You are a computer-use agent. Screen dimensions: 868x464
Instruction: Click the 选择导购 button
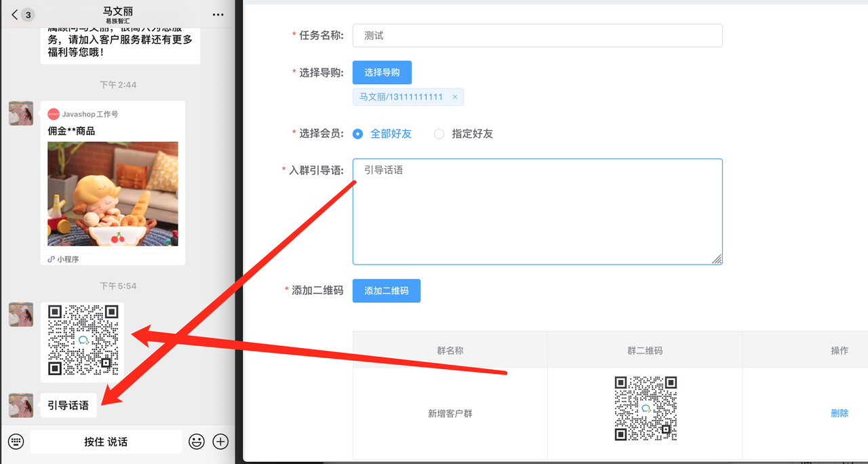[x=382, y=73]
